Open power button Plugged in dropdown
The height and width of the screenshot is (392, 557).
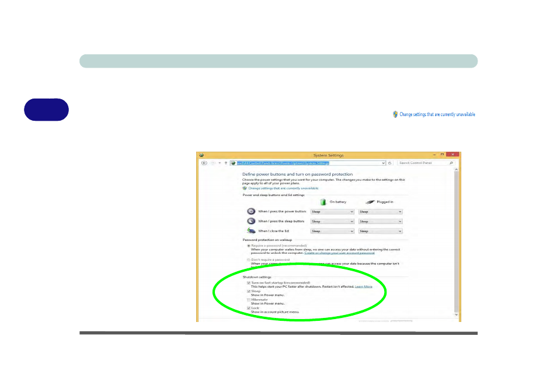381,212
